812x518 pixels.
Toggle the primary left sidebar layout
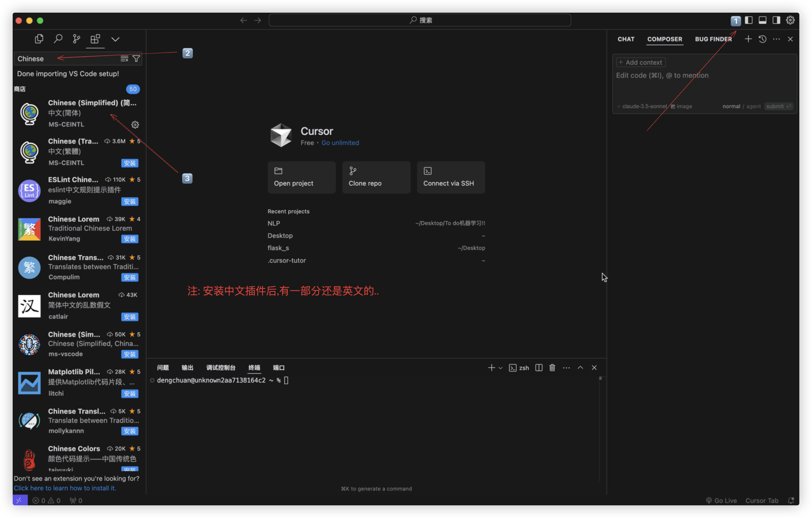(x=749, y=20)
